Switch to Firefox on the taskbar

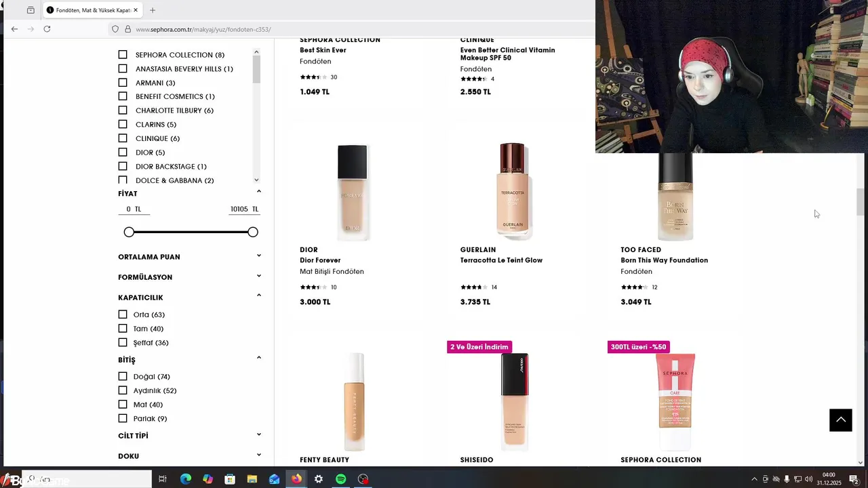(296, 479)
